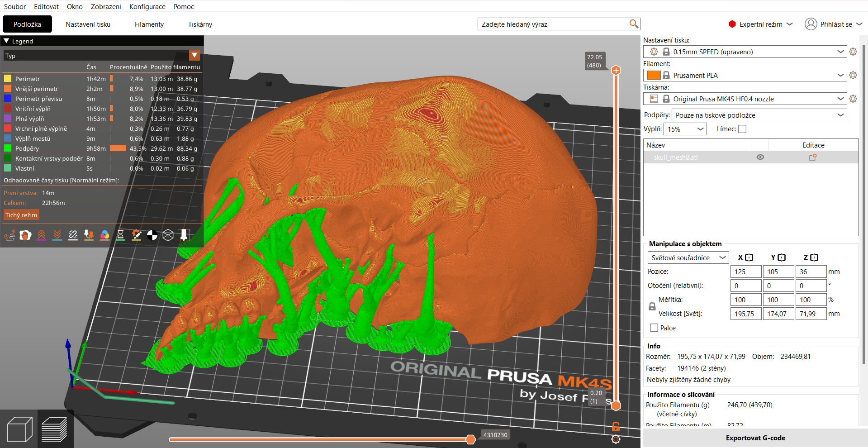Enable the Palce (inches) checkbox
This screenshot has width=868, height=448.
click(654, 328)
